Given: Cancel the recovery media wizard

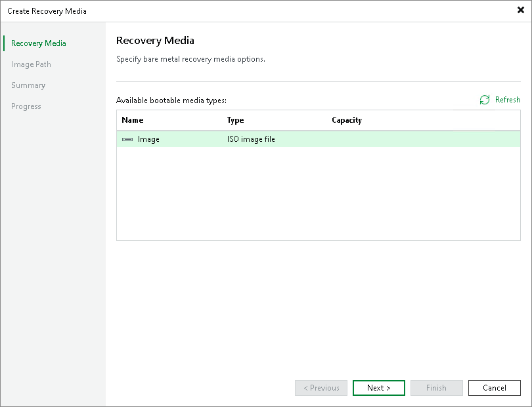Looking at the screenshot, I should tap(495, 388).
